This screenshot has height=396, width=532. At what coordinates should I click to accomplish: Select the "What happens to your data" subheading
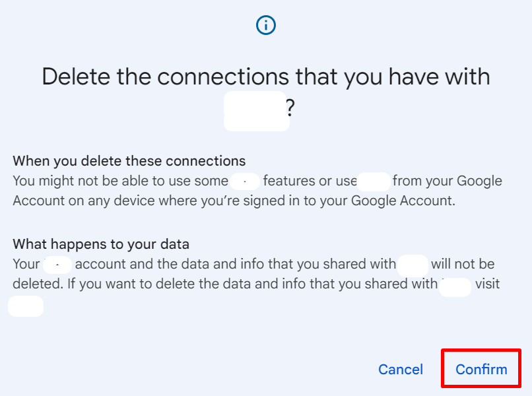tap(101, 244)
